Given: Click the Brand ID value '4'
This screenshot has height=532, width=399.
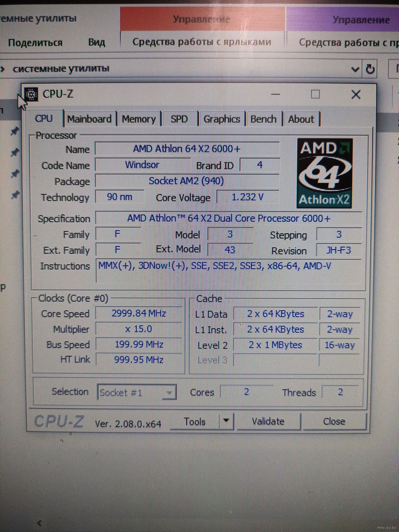Looking at the screenshot, I should pyautogui.click(x=260, y=165).
